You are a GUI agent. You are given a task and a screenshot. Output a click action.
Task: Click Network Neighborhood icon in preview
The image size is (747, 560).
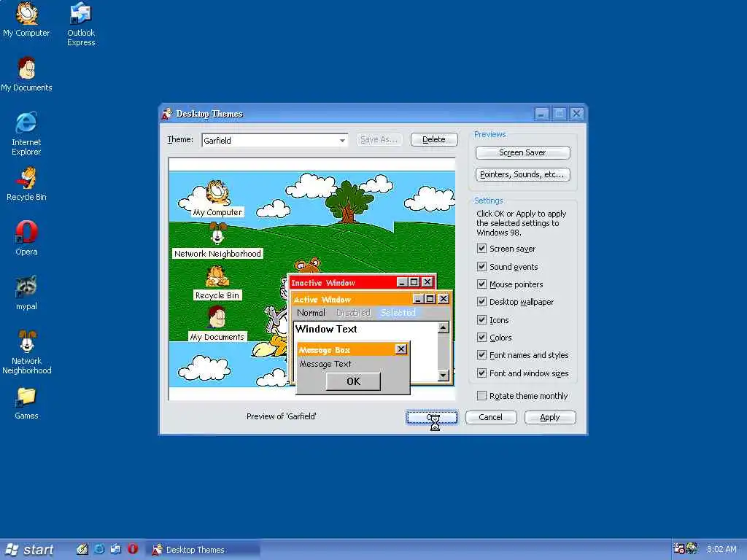[x=217, y=234]
